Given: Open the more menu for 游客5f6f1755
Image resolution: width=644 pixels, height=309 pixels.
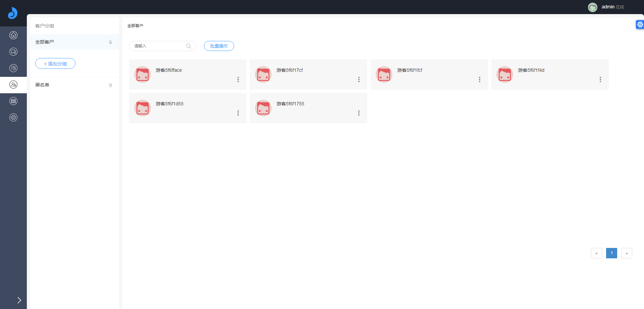Looking at the screenshot, I should 359,113.
